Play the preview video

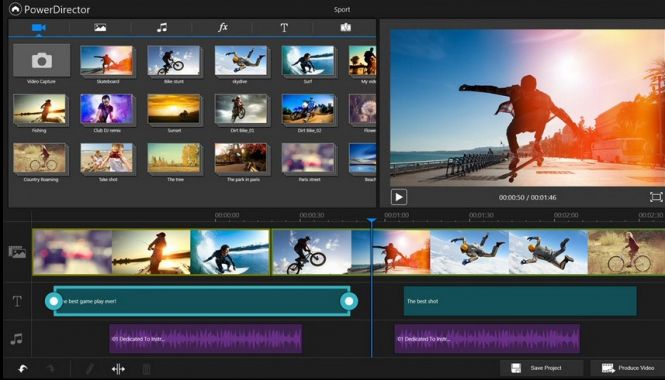[x=399, y=197]
